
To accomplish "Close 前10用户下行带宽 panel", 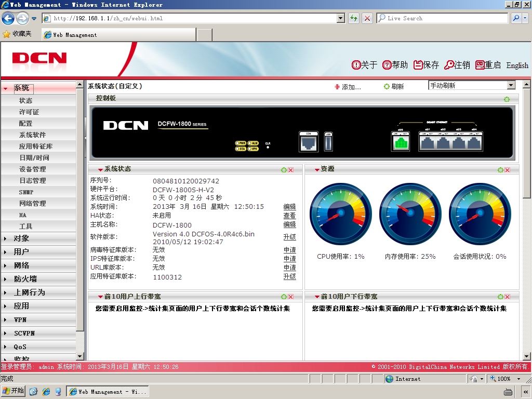I will click(x=507, y=297).
